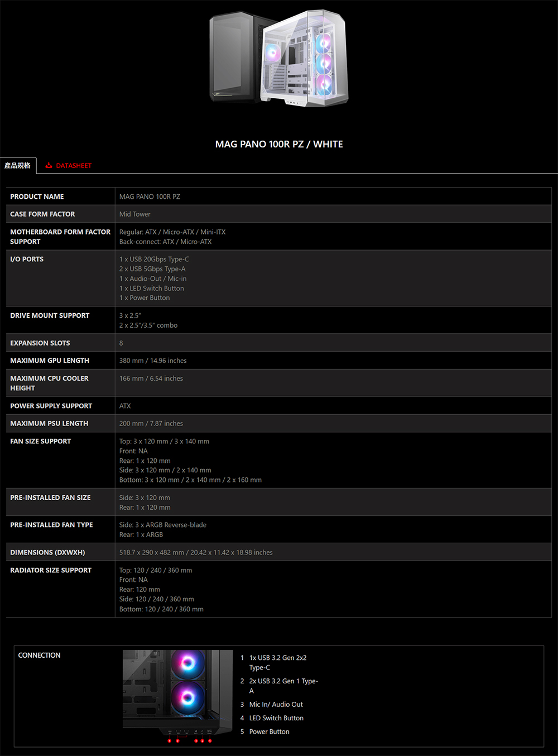Click '1 x Audio-Out / Mic-in' line
Screen dimensions: 558x756
click(153, 279)
